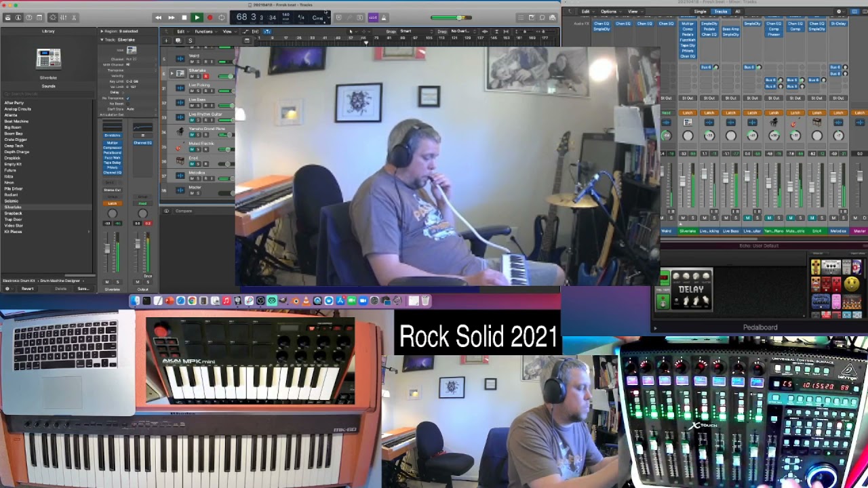Click the green Play transport button
The height and width of the screenshot is (488, 868).
point(197,18)
